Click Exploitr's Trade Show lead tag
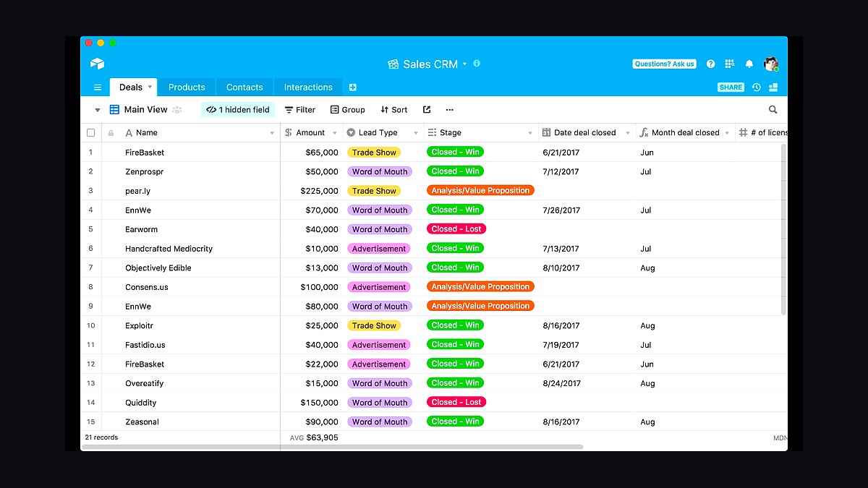Viewport: 868px width, 488px height. (374, 325)
